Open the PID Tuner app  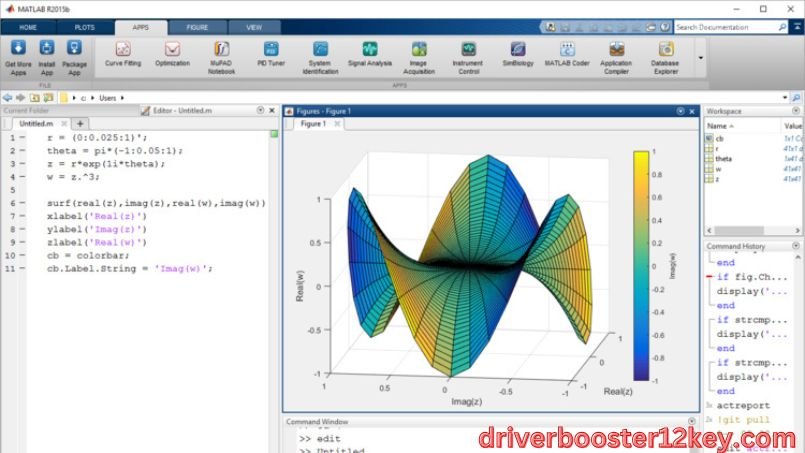point(271,54)
